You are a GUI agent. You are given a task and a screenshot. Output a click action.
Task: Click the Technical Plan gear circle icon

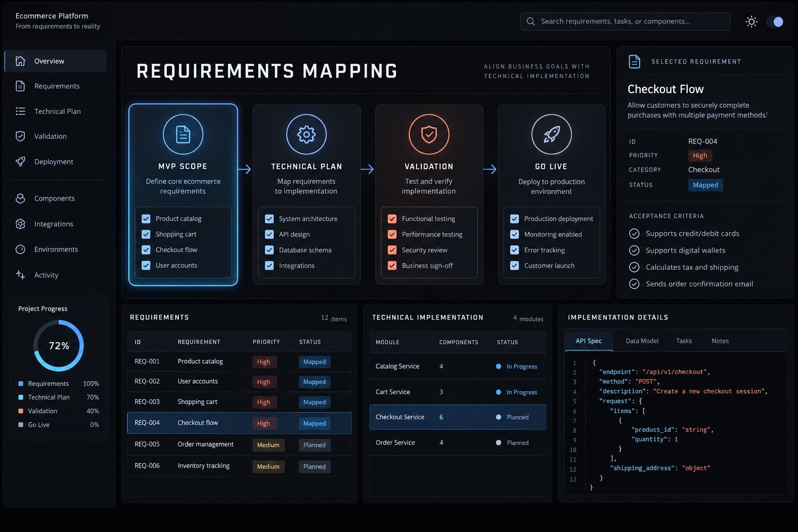click(307, 134)
